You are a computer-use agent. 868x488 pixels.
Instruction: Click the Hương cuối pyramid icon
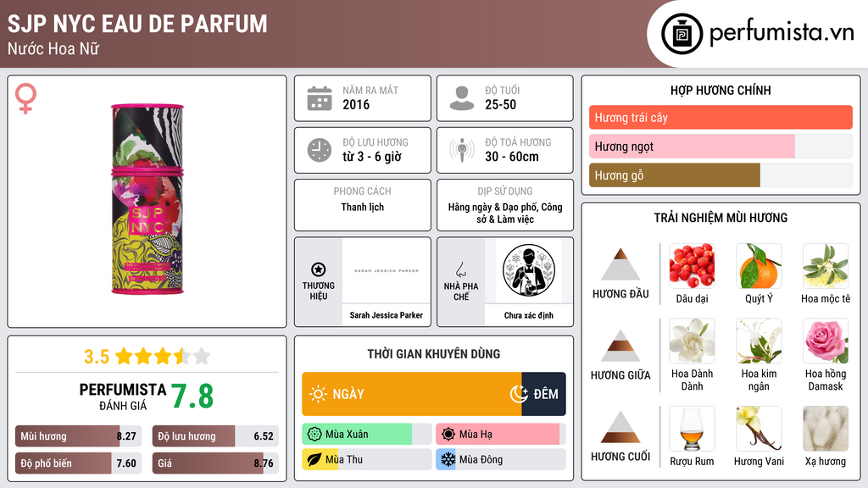coord(620,427)
